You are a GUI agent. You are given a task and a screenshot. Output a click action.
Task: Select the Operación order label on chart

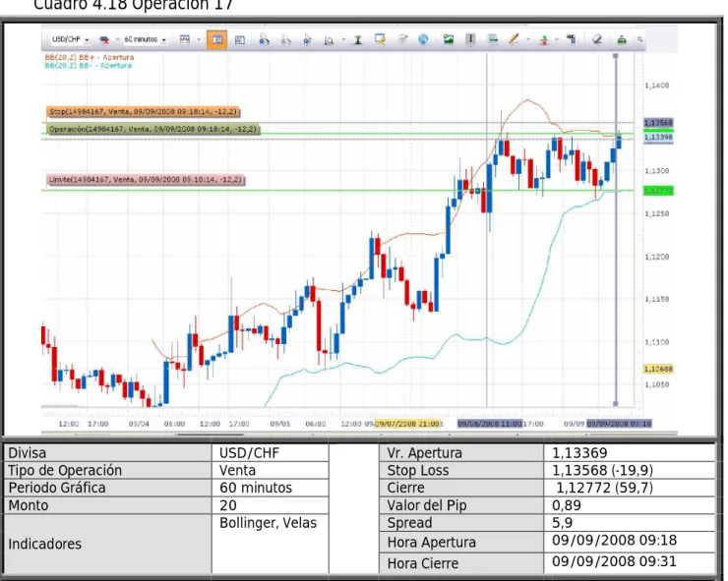(x=153, y=129)
